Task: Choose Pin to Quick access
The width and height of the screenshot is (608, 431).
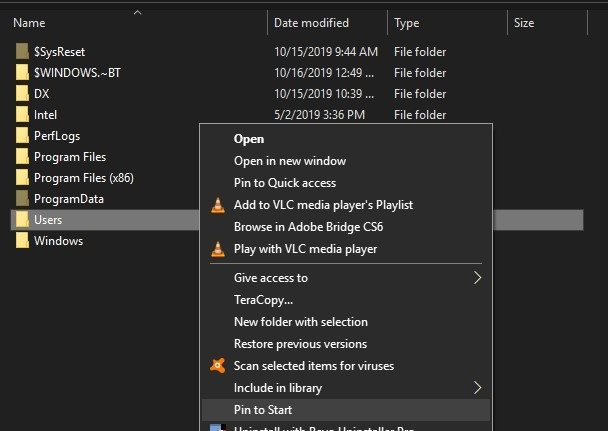Action: tap(284, 183)
